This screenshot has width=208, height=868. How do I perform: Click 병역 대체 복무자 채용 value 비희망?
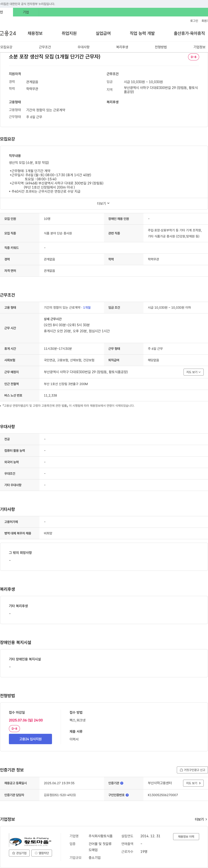[48, 533]
